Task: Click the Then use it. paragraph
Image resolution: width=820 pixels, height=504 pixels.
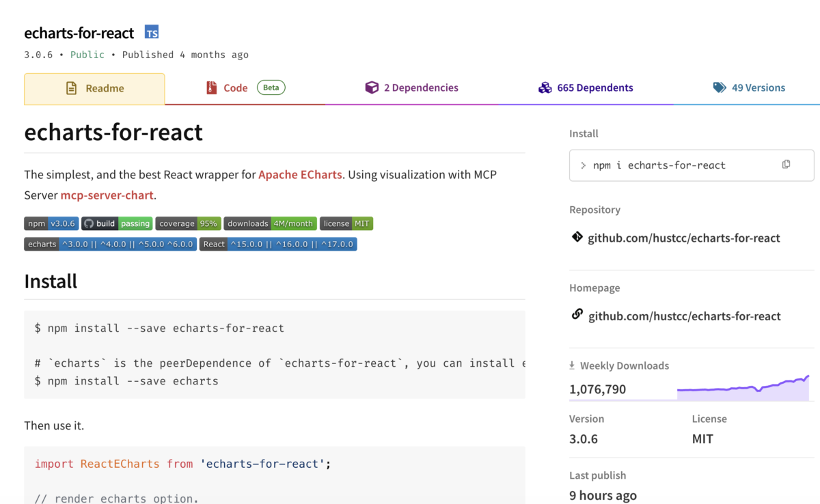Action: (54, 425)
